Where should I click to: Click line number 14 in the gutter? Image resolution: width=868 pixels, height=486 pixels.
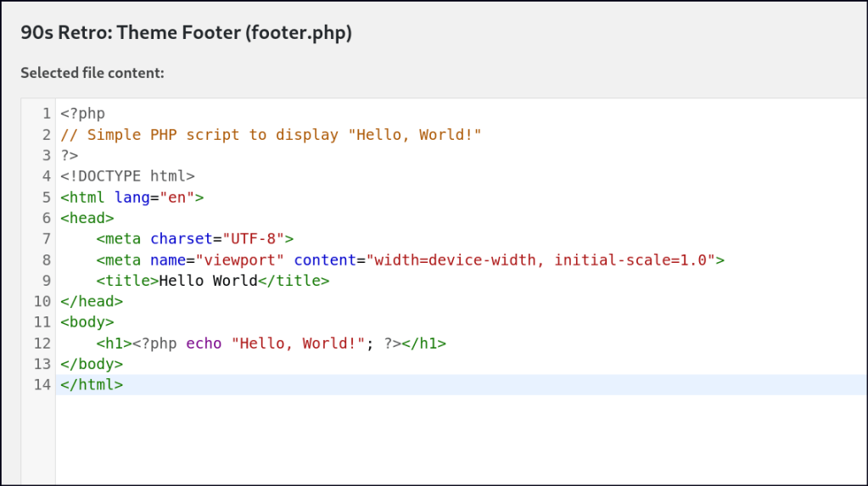point(42,385)
